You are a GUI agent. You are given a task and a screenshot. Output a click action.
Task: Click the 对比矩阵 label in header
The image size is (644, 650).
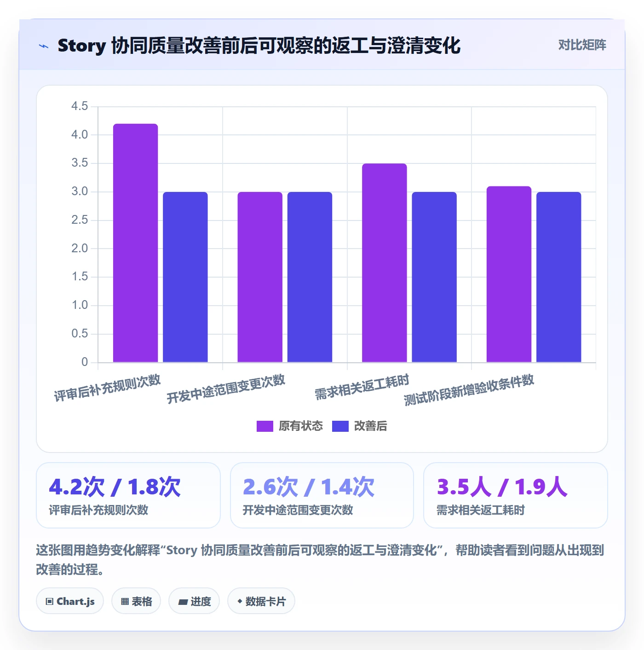[582, 45]
